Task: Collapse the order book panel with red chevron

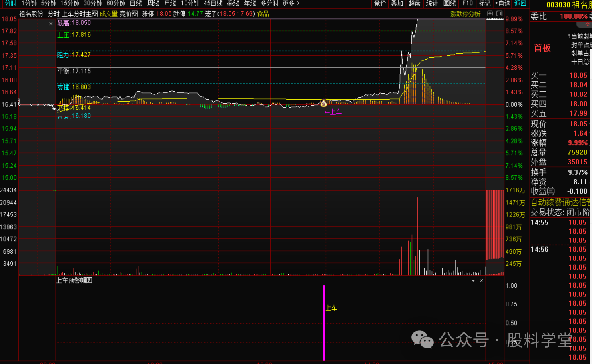Action: (x=587, y=24)
